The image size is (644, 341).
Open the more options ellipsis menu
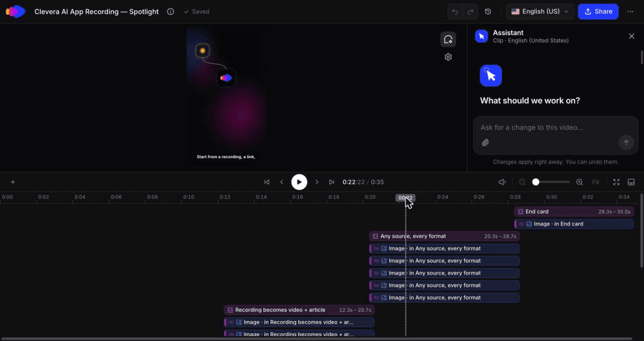pos(630,11)
